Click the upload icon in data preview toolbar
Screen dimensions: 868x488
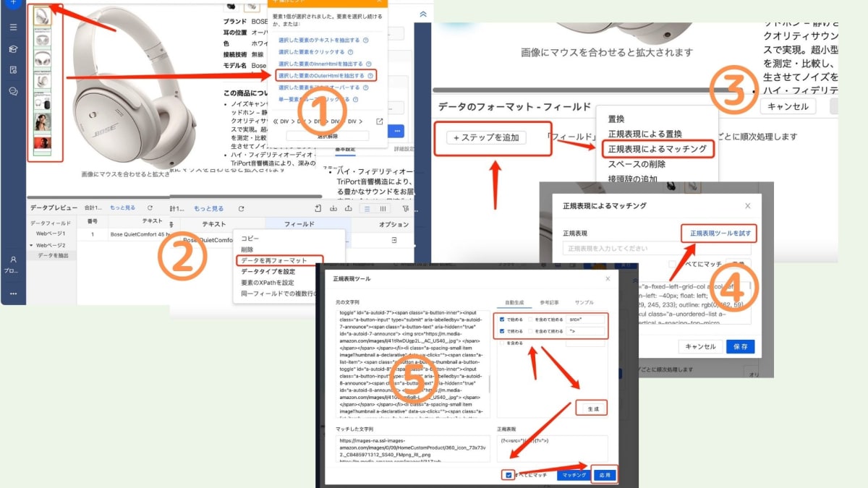[x=348, y=208]
